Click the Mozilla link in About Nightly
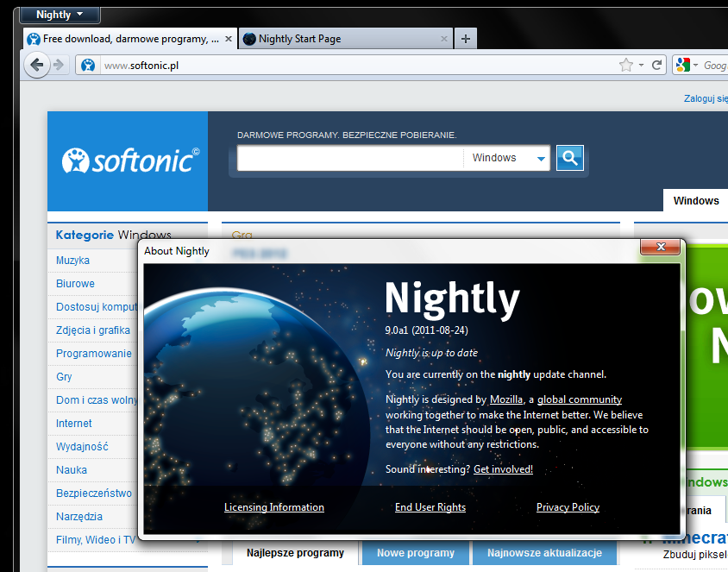Viewport: 728px width, 572px height. [x=506, y=399]
